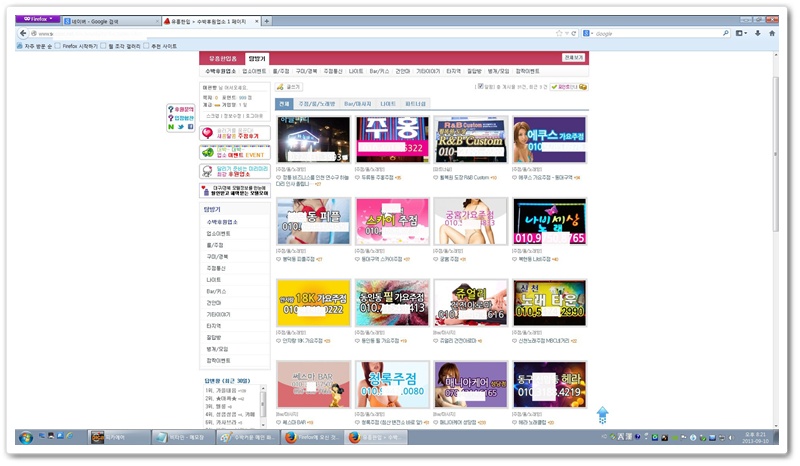Viewport: 800px width, 466px height.
Task: Click the page's vertical scrollbar
Action: coord(776,153)
